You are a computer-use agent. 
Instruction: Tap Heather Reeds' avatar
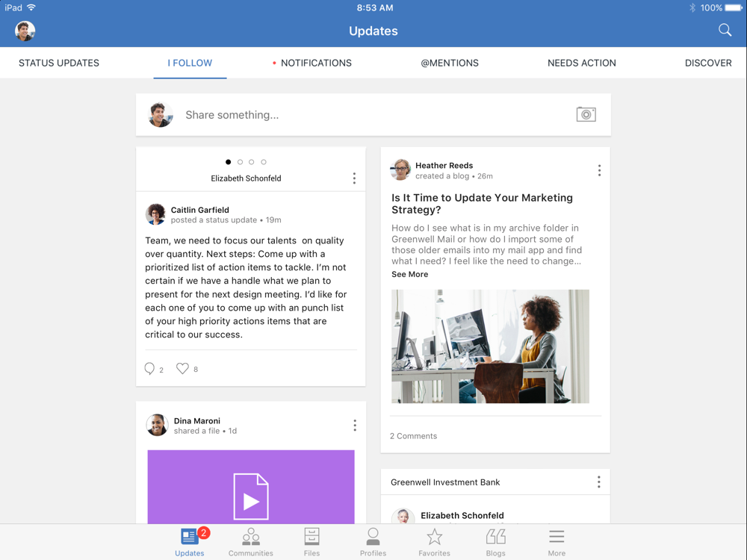pyautogui.click(x=400, y=169)
